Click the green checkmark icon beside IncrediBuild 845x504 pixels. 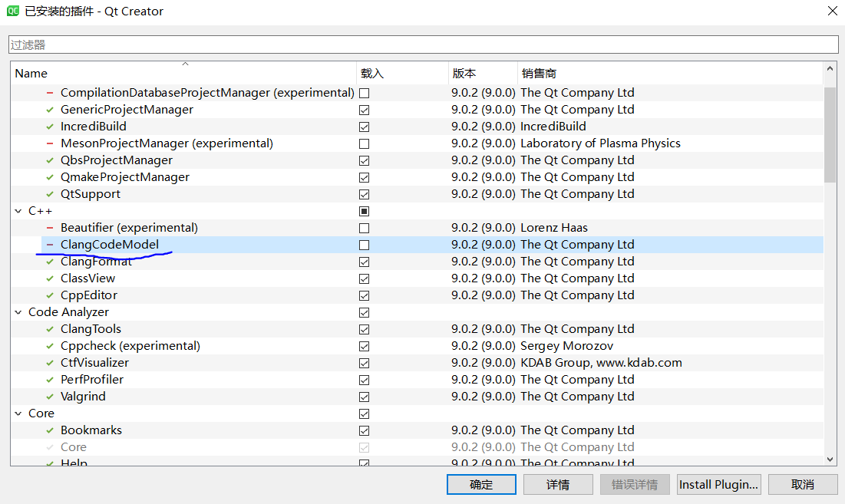pyautogui.click(x=50, y=127)
